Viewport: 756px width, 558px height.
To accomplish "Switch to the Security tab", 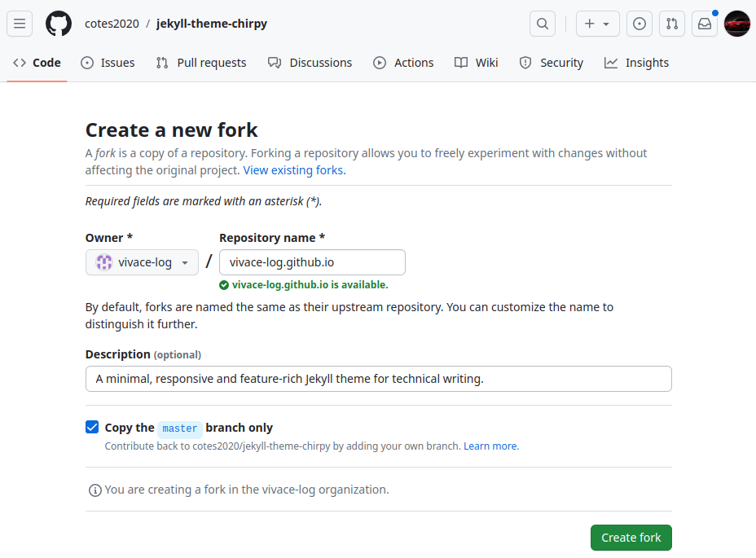I will (552, 63).
